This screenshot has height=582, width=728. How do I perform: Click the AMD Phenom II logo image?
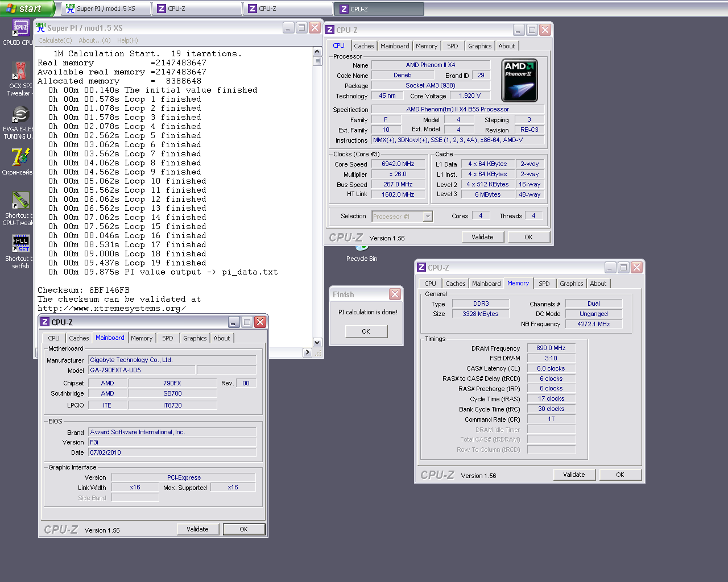point(520,81)
